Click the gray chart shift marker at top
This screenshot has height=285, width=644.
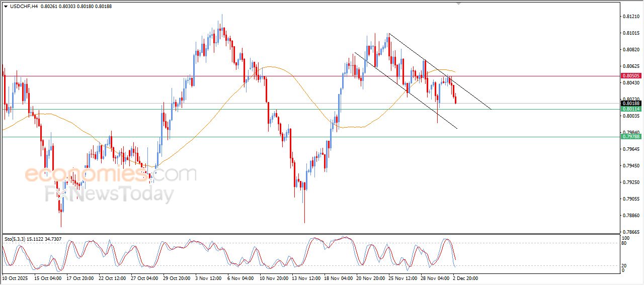458,3
